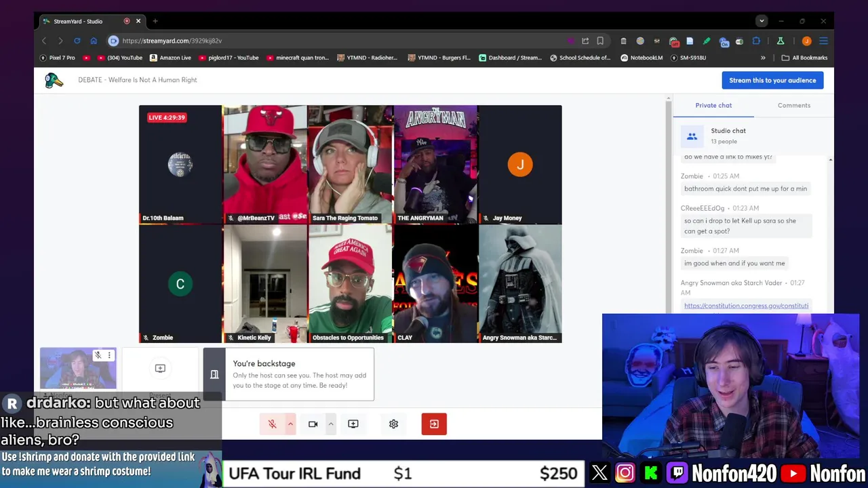Reload the StreamYard page
This screenshot has height=488, width=868.
point(77,41)
